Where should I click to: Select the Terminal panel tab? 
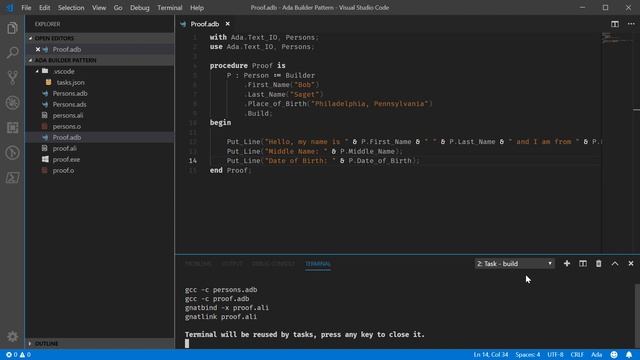318,264
